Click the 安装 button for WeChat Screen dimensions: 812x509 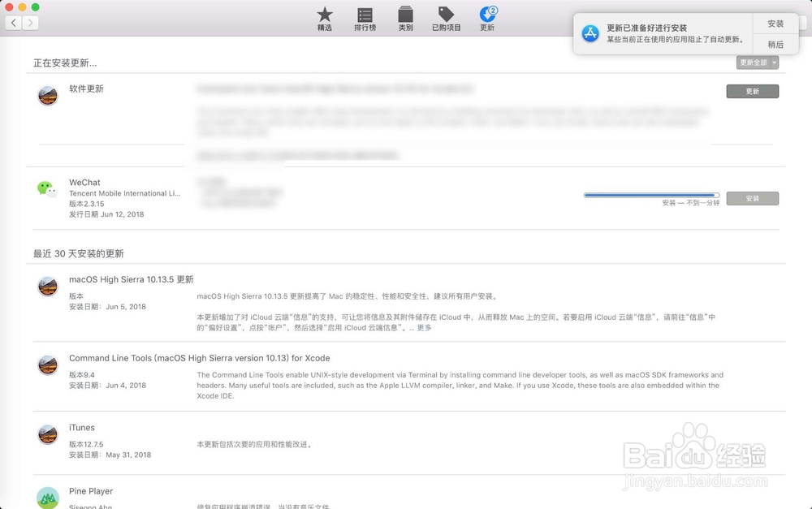pyautogui.click(x=753, y=198)
